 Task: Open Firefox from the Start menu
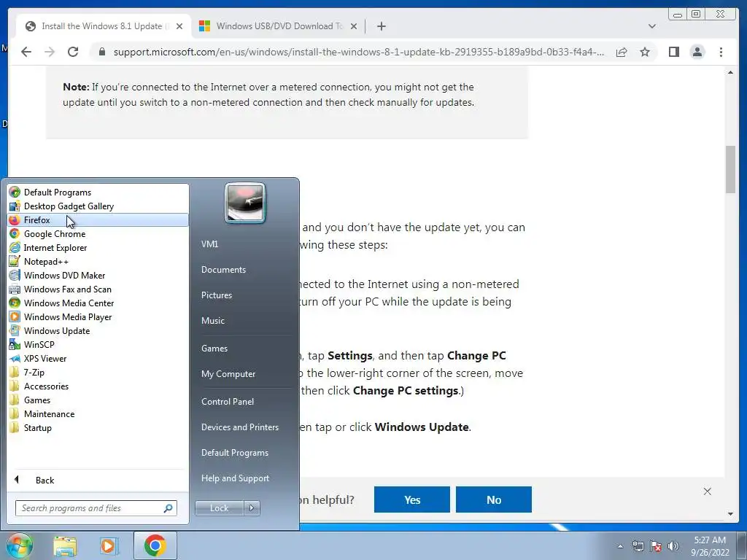98,220
